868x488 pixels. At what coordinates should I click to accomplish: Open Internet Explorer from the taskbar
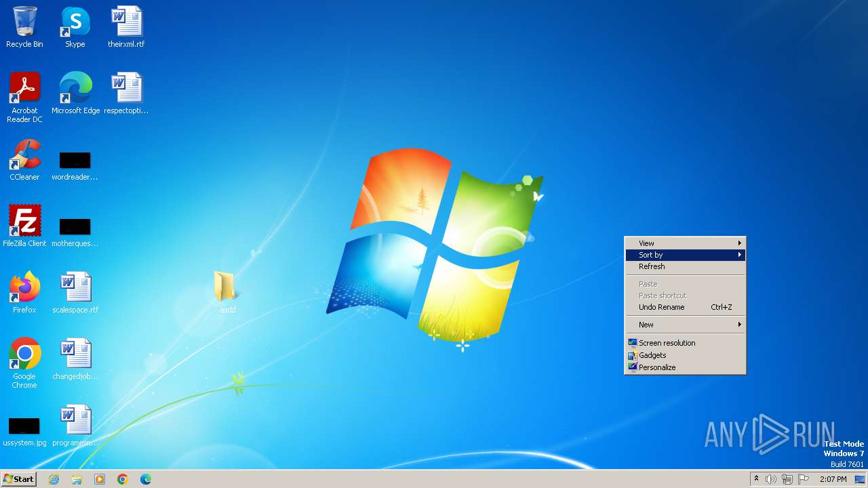[54, 479]
